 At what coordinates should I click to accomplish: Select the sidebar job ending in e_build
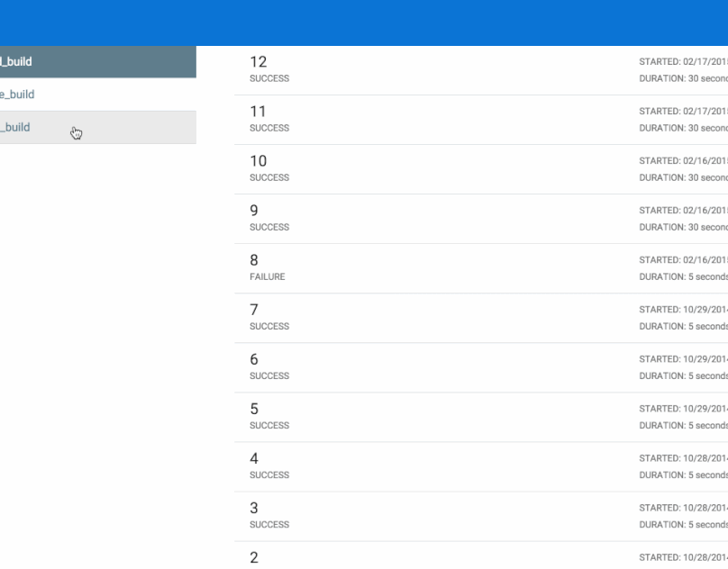click(x=18, y=95)
